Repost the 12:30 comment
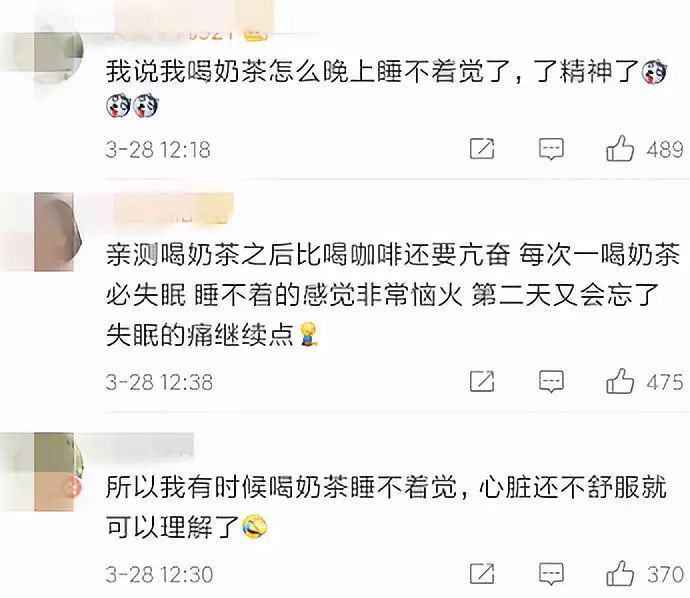This screenshot has width=690, height=598. tap(482, 573)
